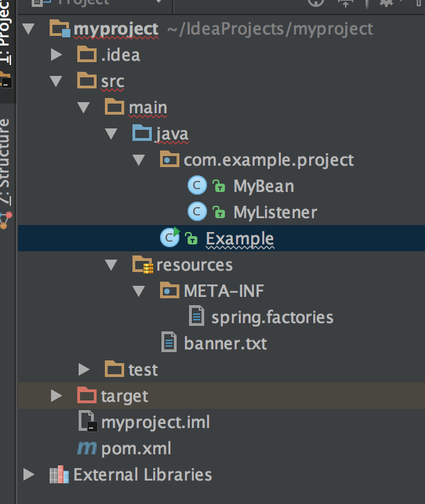The image size is (425, 504).
Task: Select the banner.txt file
Action: pyautogui.click(x=225, y=343)
